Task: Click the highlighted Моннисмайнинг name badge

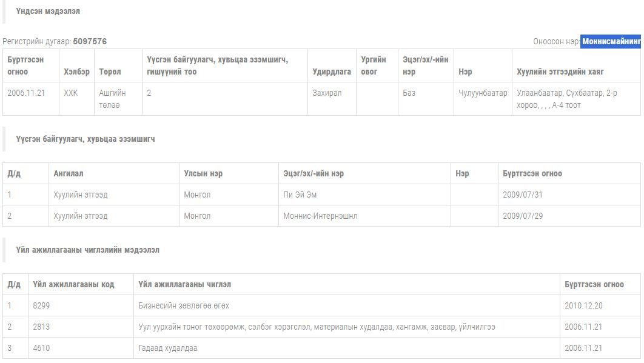Action: (611, 42)
